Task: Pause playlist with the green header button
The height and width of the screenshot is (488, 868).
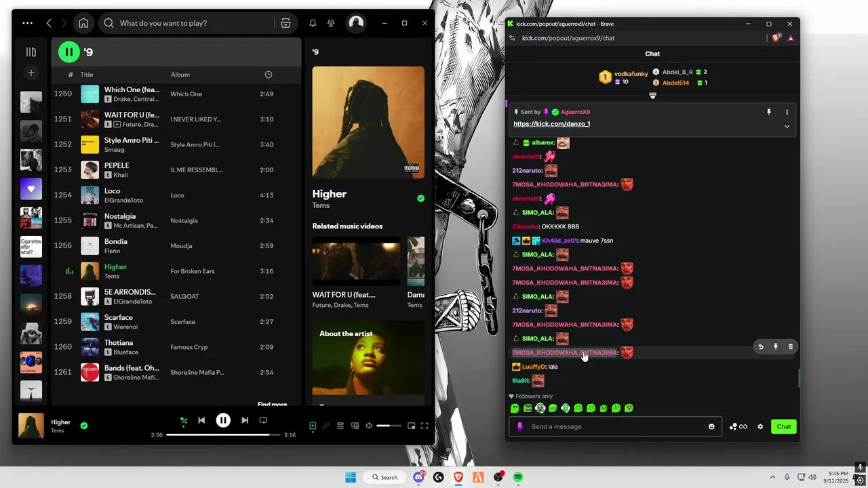Action: [69, 52]
